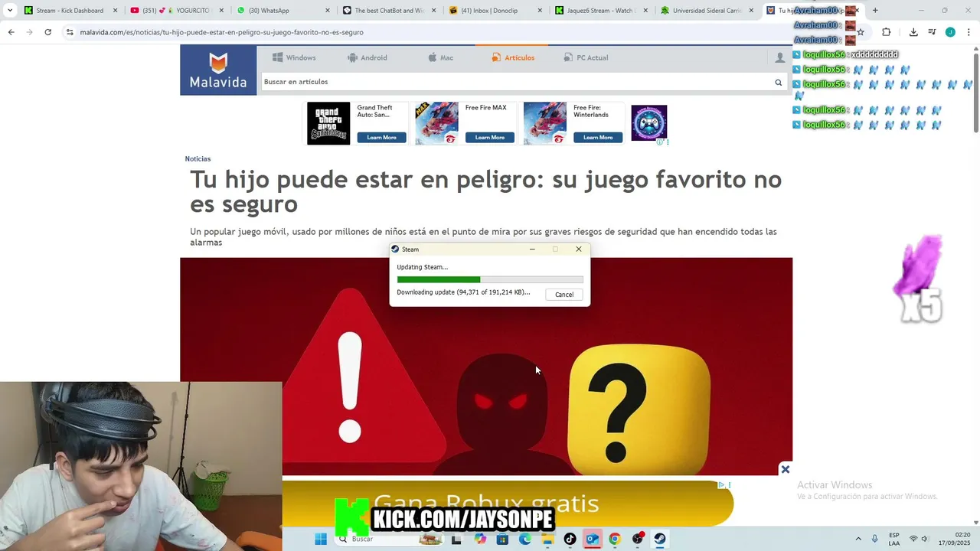Expand the tab search dropdown

10,11
